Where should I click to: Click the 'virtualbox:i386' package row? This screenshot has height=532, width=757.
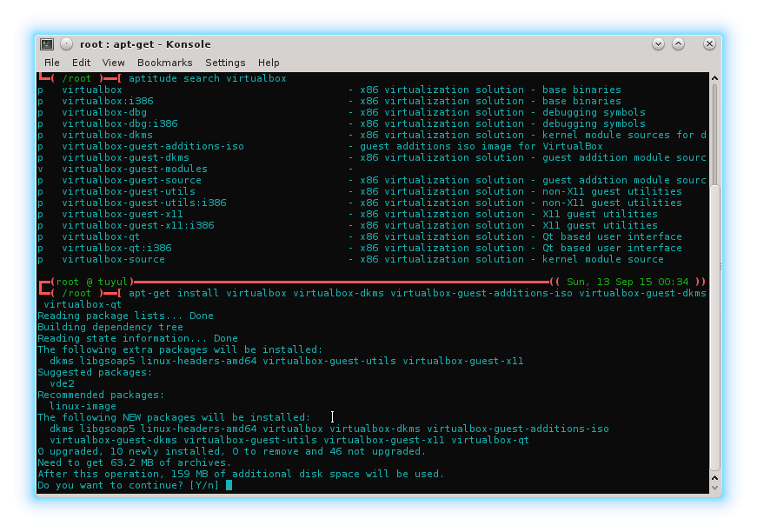pyautogui.click(x=372, y=101)
